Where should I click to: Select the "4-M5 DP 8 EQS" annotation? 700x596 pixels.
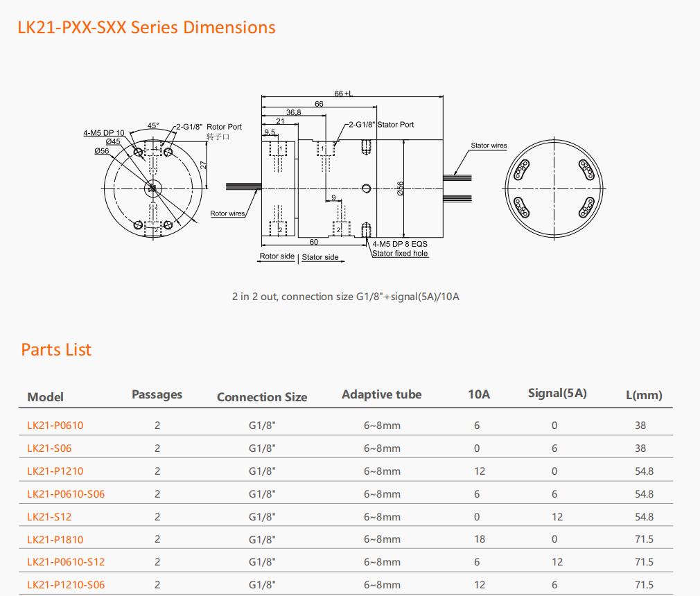[x=399, y=244]
